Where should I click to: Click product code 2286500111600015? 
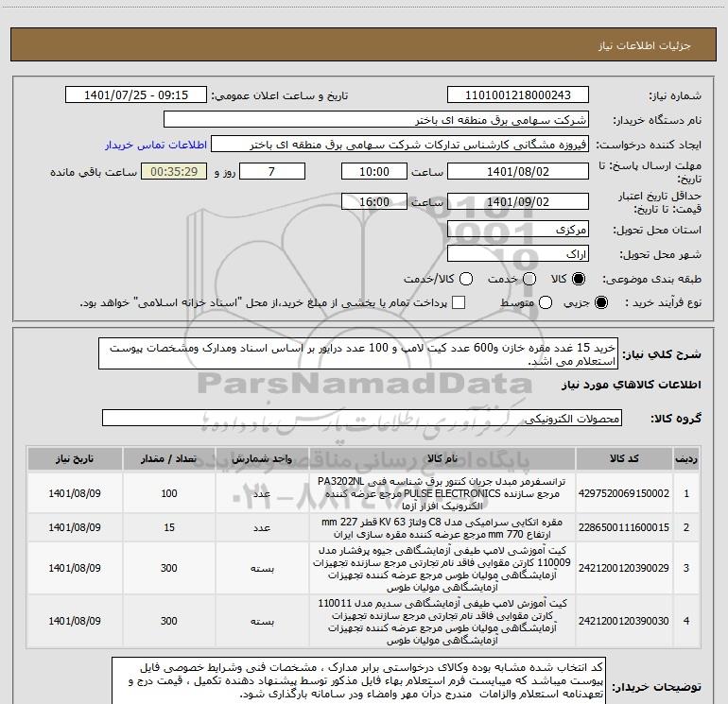(x=624, y=527)
